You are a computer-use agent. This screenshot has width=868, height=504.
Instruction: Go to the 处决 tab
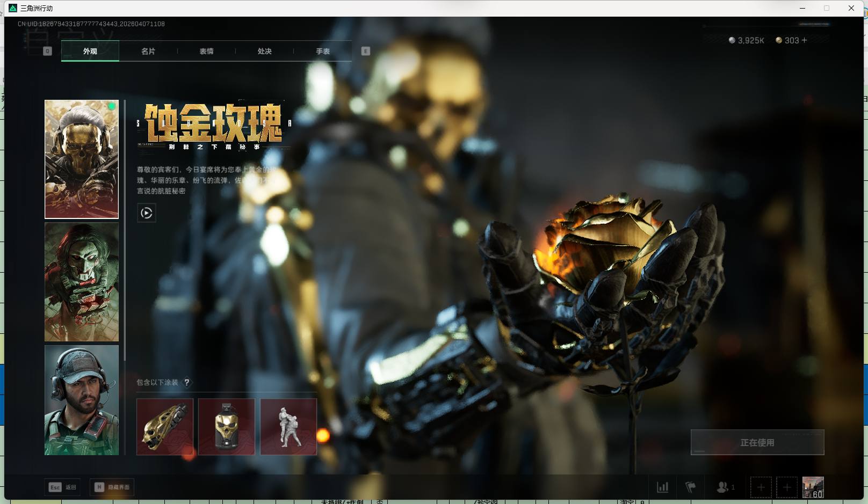coord(264,51)
